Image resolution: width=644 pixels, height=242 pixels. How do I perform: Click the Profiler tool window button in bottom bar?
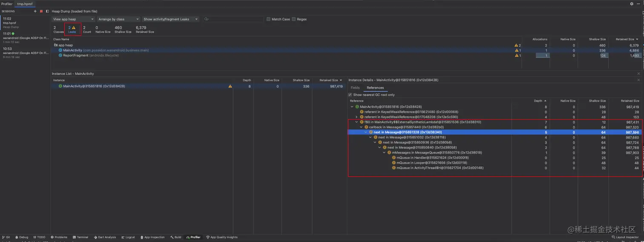pos(193,237)
